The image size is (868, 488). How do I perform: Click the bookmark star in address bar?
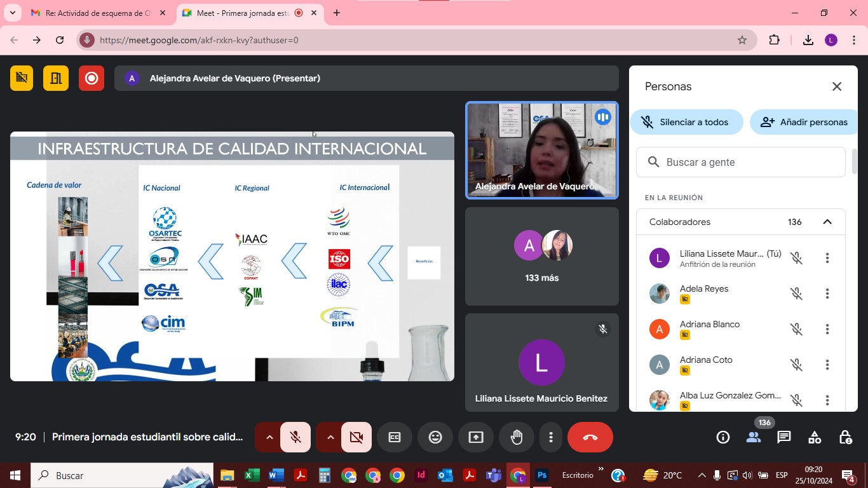tap(742, 40)
